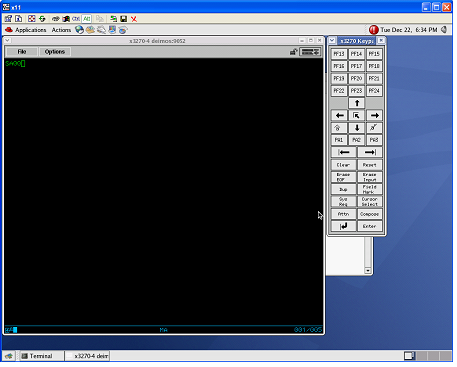Click the Attn key on keypad
This screenshot has height=367, width=457.
[x=344, y=214]
